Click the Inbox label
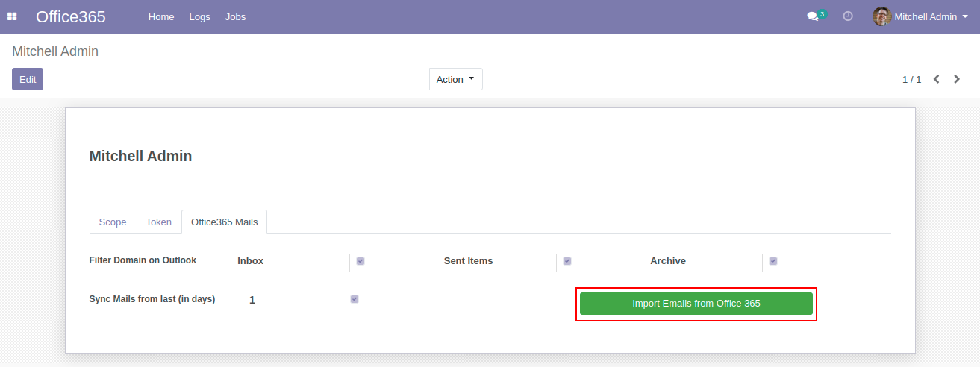Image resolution: width=980 pixels, height=367 pixels. pos(251,261)
